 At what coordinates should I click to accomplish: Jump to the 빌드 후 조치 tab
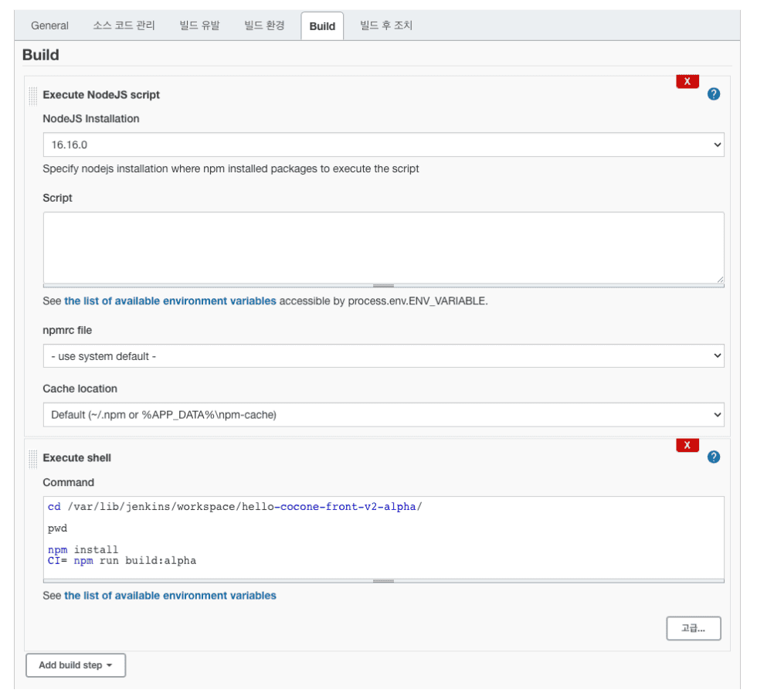point(386,25)
